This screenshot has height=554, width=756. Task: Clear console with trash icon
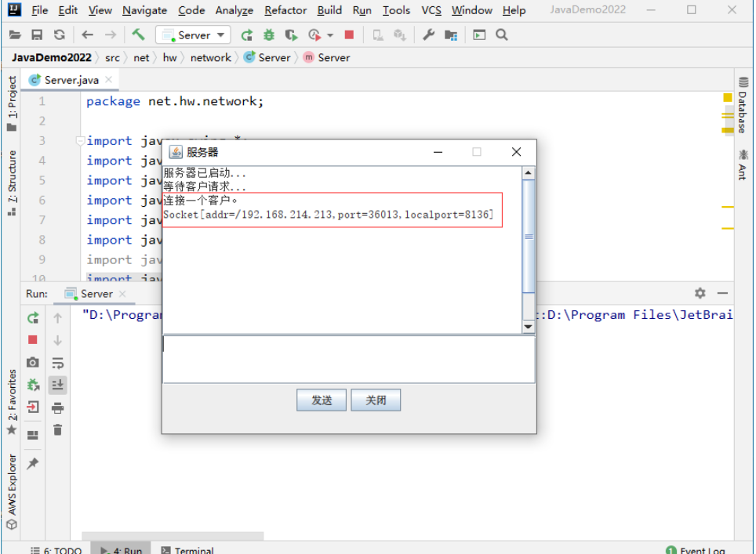58,429
